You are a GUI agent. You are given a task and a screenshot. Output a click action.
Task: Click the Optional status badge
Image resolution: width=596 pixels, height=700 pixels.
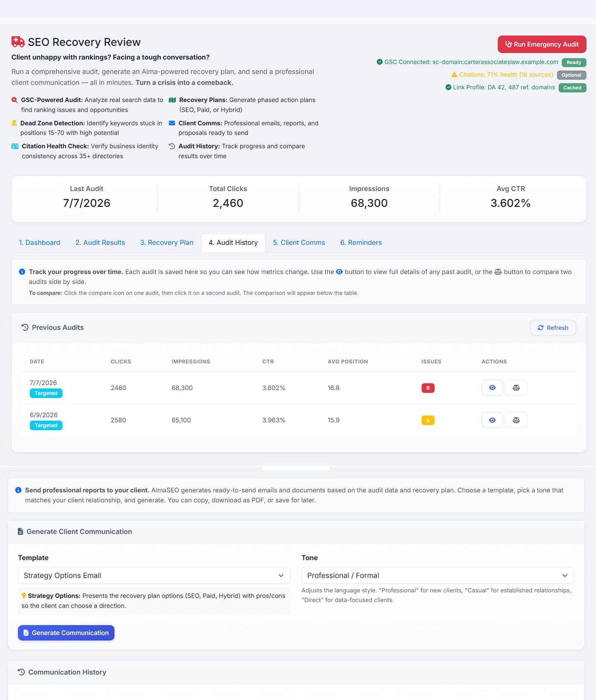point(571,75)
